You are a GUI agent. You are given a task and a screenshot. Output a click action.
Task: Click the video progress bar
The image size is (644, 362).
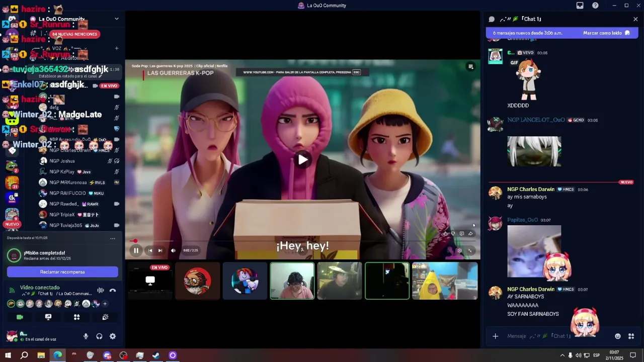[302, 241]
